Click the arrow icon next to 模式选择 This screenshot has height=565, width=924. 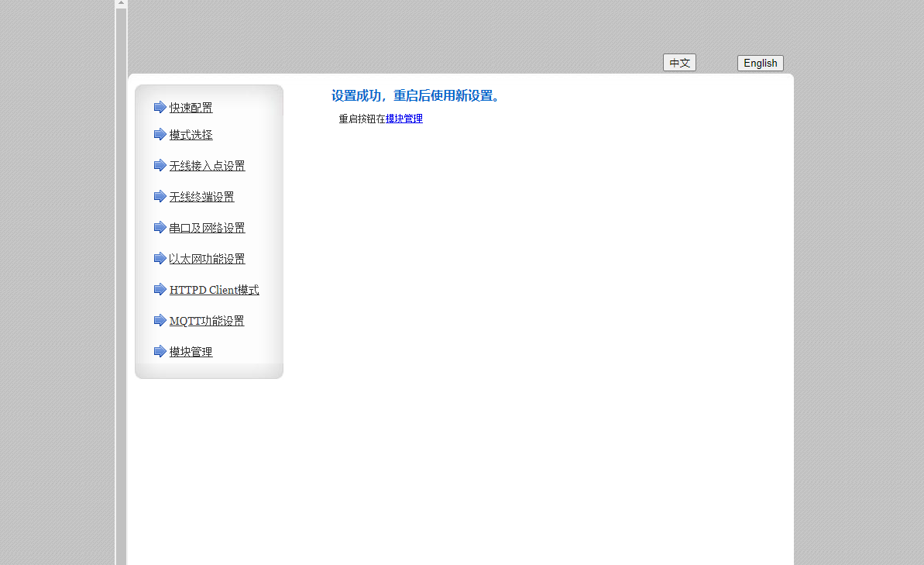(x=160, y=134)
